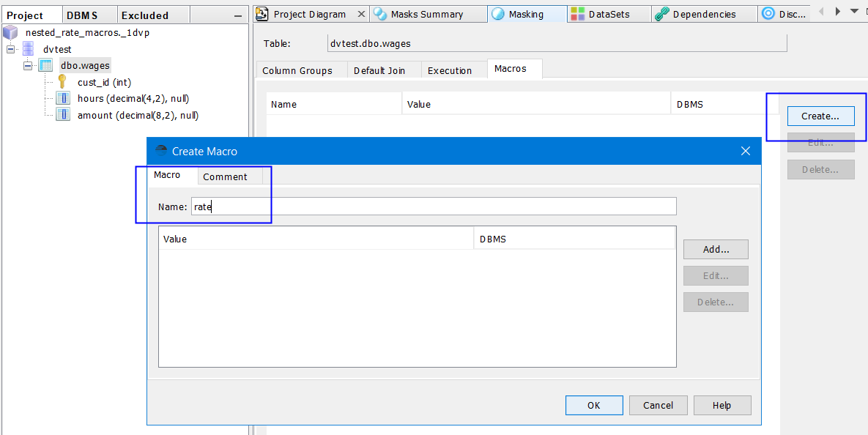Screen dimensions: 868x435
Task: Open the Dependencies tab
Action: (x=704, y=14)
